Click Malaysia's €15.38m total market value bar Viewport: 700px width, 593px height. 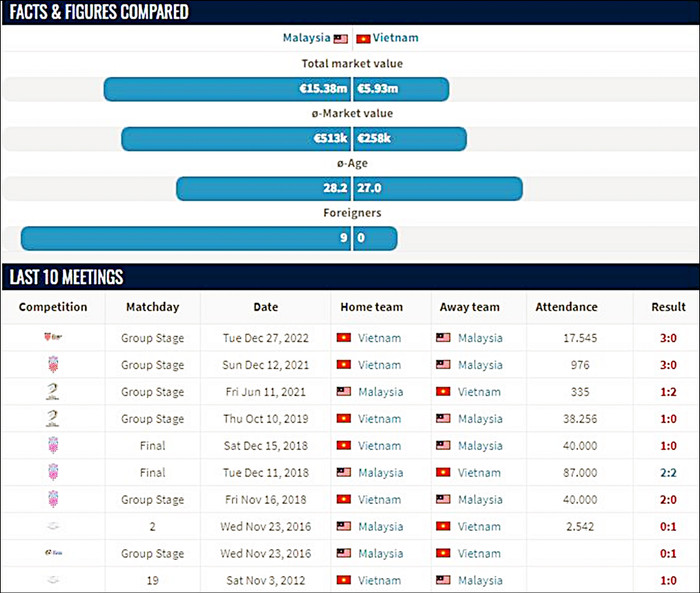pos(227,89)
